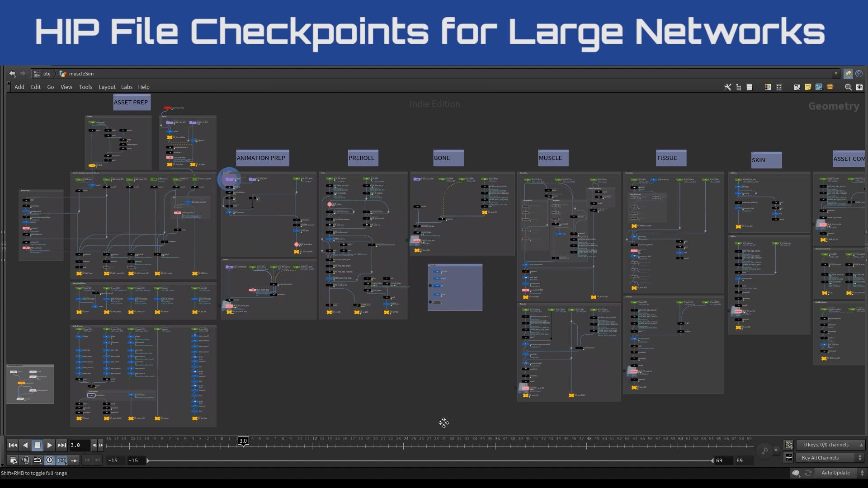Press the play button in timeline
This screenshot has height=488, width=868.
pos(49,445)
